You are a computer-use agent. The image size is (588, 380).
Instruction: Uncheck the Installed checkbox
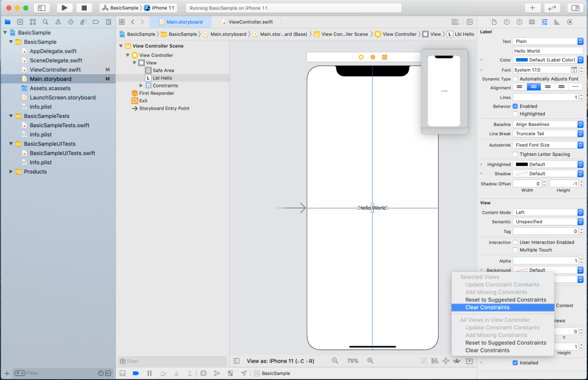515,363
